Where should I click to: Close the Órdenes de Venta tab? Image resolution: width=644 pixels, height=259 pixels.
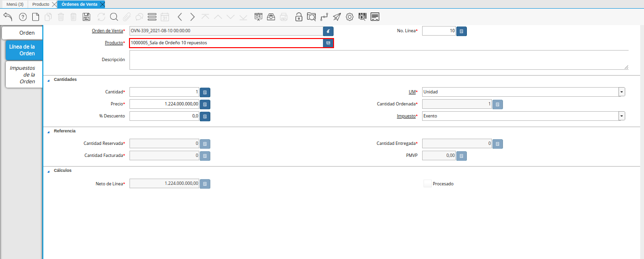click(x=102, y=4)
